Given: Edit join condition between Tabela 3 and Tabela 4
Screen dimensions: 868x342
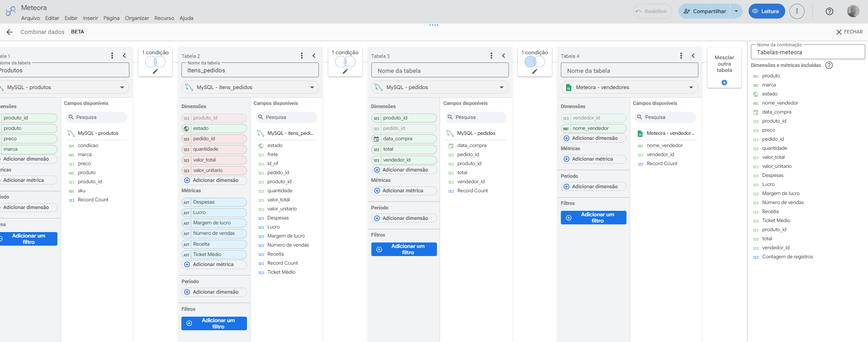Looking at the screenshot, I should point(535,71).
